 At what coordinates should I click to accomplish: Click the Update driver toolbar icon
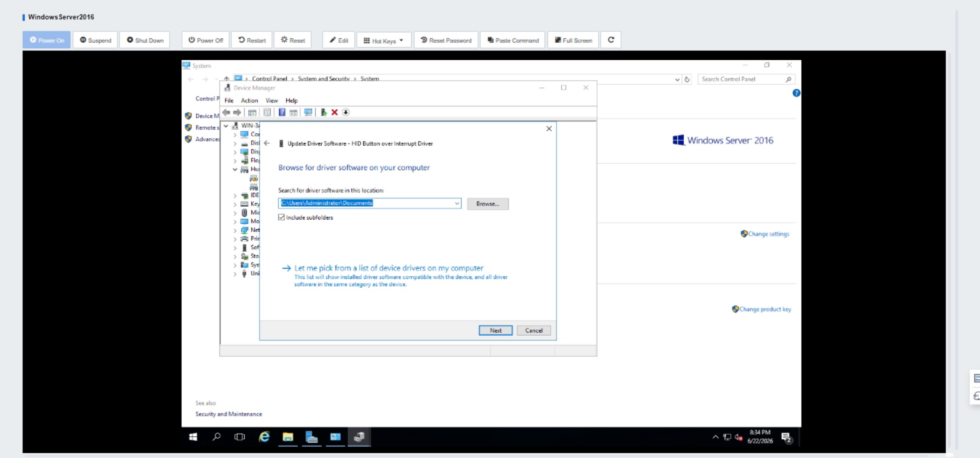point(324,112)
